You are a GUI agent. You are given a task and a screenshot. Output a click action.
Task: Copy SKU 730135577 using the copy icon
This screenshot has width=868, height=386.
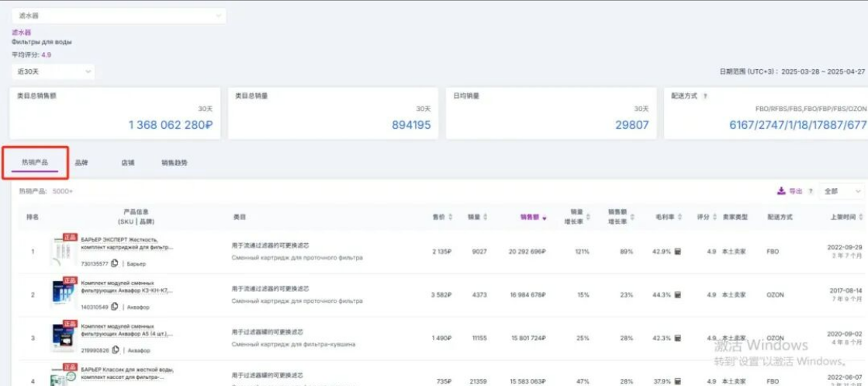[115, 263]
